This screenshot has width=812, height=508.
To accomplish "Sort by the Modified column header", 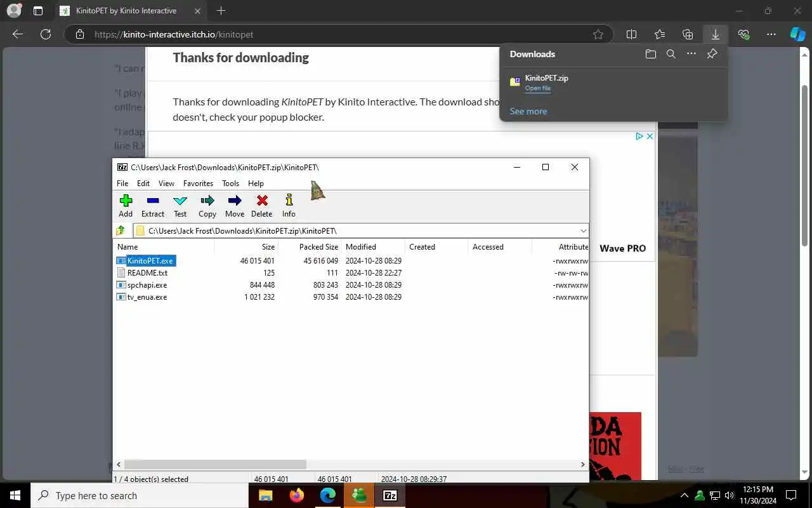I will click(x=373, y=247).
